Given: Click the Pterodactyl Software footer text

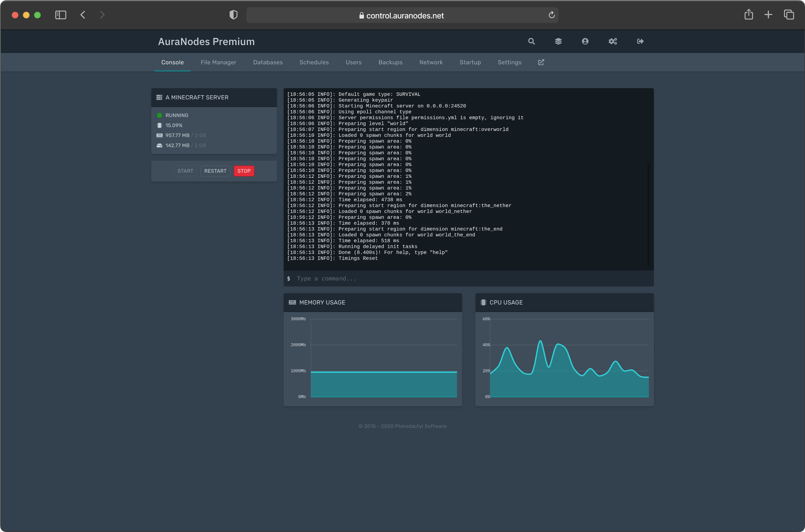Looking at the screenshot, I should [x=402, y=426].
